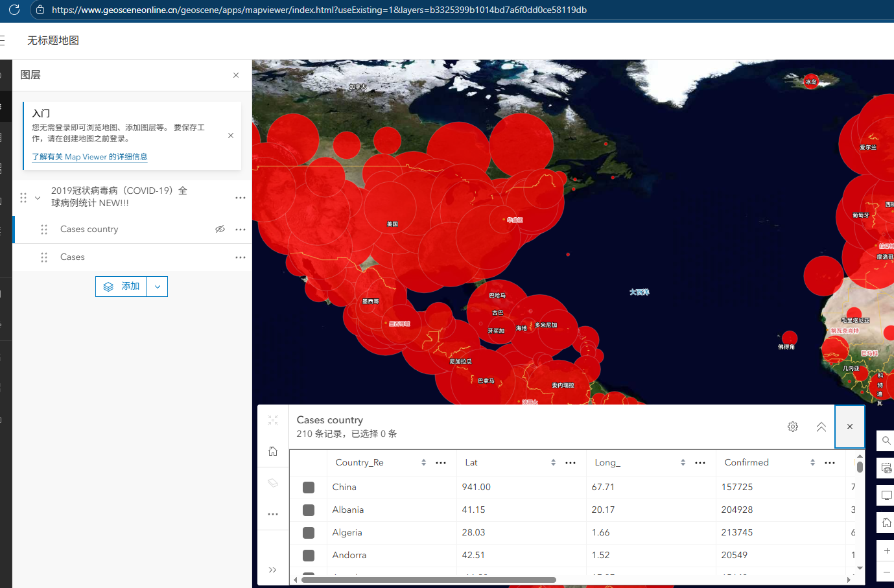The height and width of the screenshot is (588, 894).
Task: Sort by the Confirmed column arrows
Action: tap(812, 463)
